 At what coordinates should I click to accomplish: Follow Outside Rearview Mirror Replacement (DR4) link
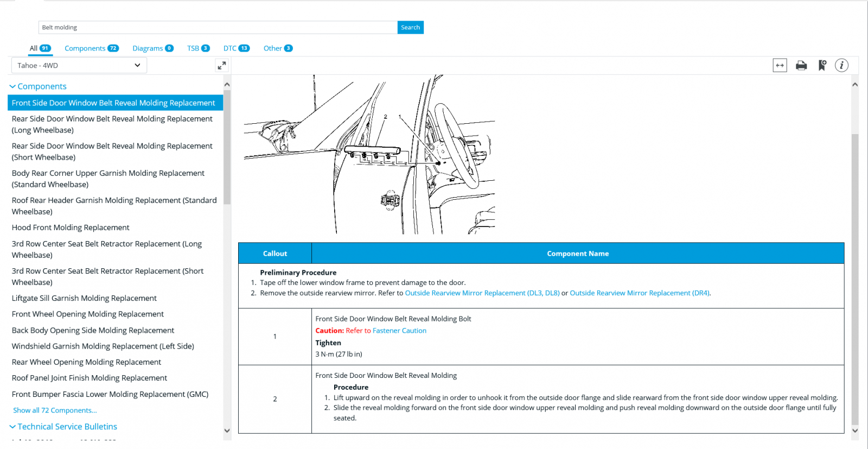[640, 293]
